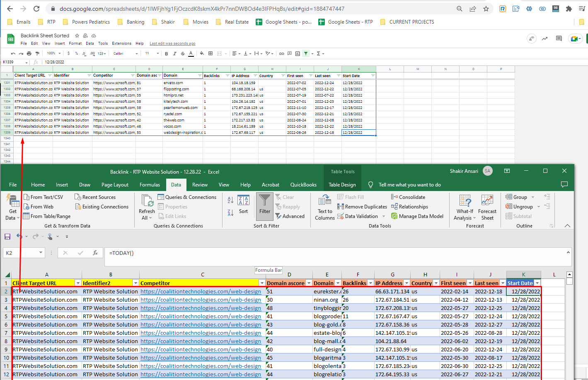Viewport: 588px width, 380px height.
Task: Click Forecast Sheet icon
Action: [487, 207]
